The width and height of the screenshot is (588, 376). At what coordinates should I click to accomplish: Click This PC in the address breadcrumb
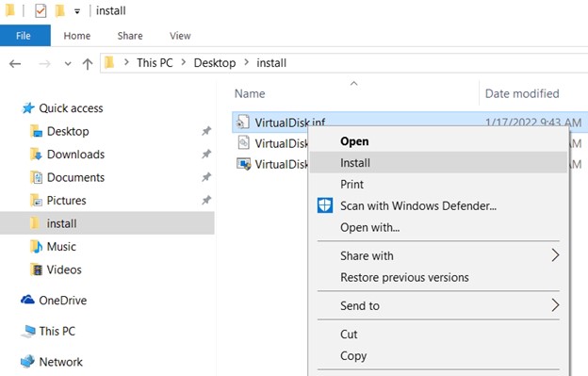pos(155,62)
